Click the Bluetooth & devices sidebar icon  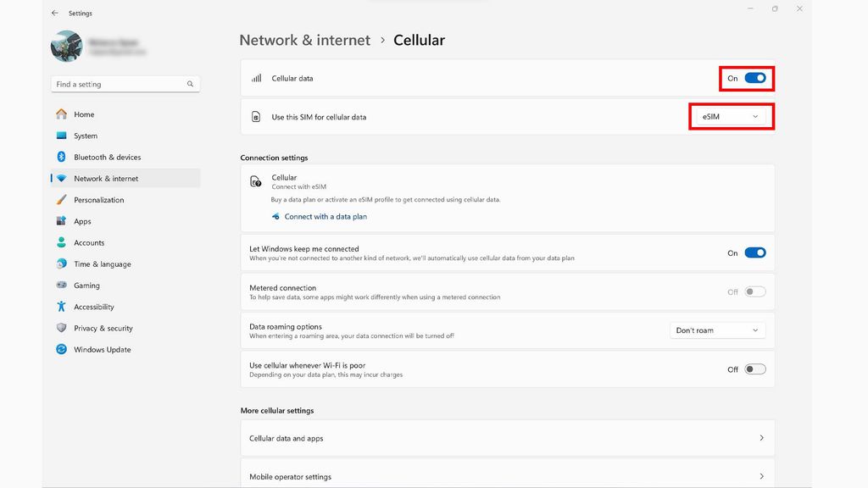point(61,157)
